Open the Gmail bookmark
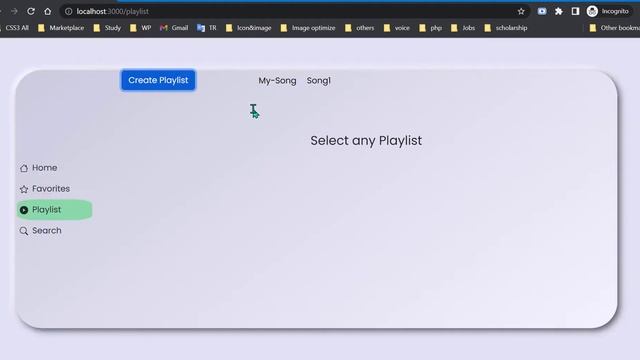 [174, 28]
